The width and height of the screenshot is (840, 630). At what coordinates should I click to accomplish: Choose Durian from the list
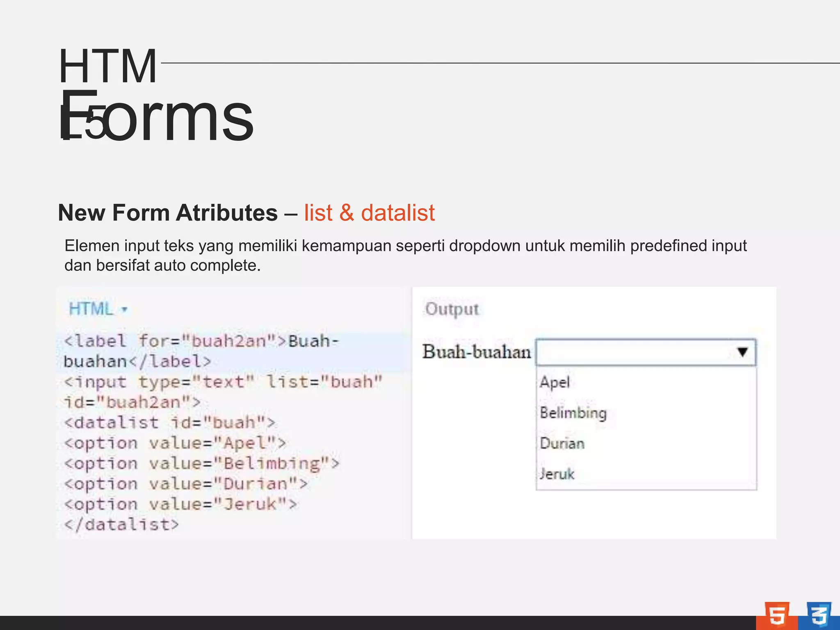(x=562, y=443)
